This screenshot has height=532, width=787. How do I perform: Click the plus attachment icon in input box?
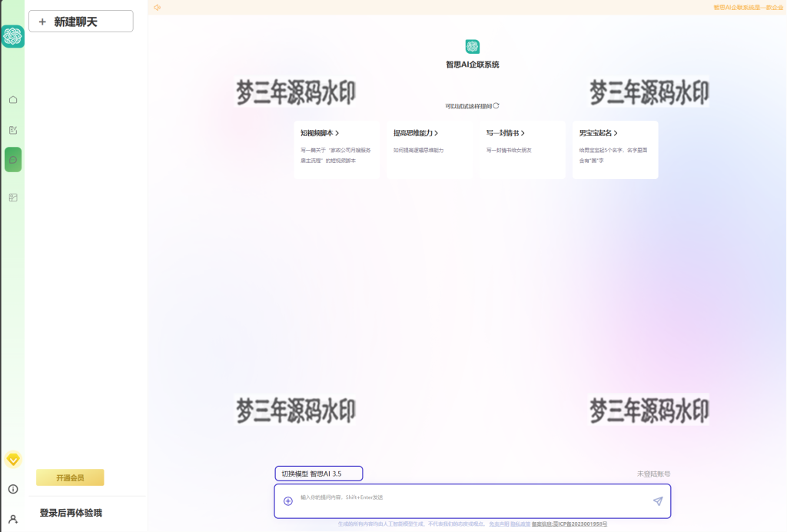[x=288, y=501]
